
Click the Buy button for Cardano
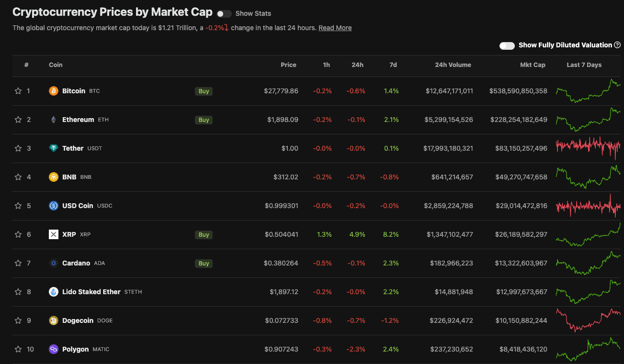(x=204, y=263)
